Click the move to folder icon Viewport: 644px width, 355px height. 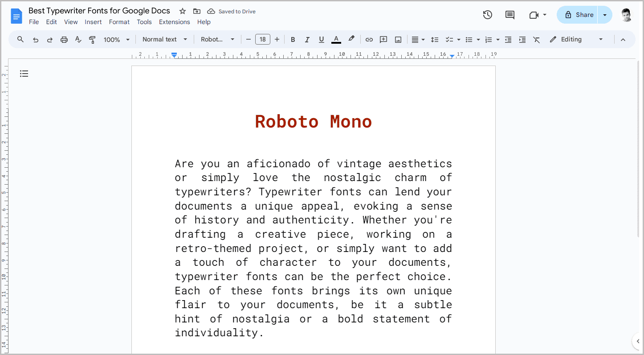197,11
